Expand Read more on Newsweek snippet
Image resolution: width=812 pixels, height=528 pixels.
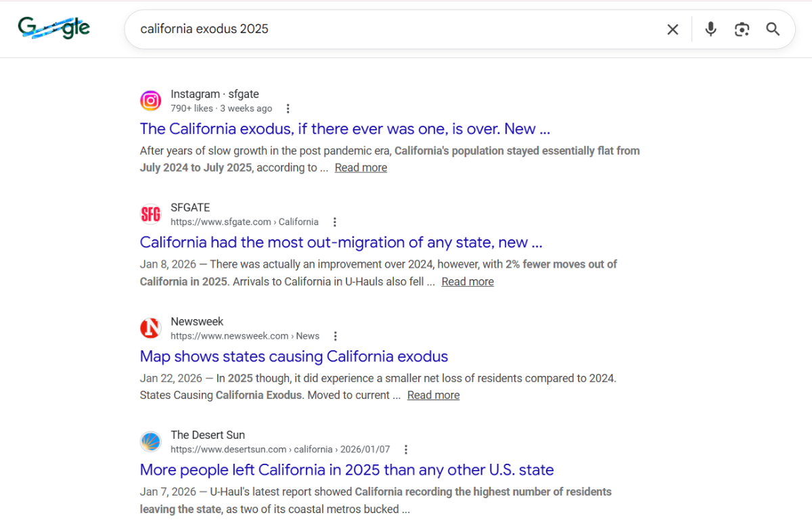tap(433, 395)
